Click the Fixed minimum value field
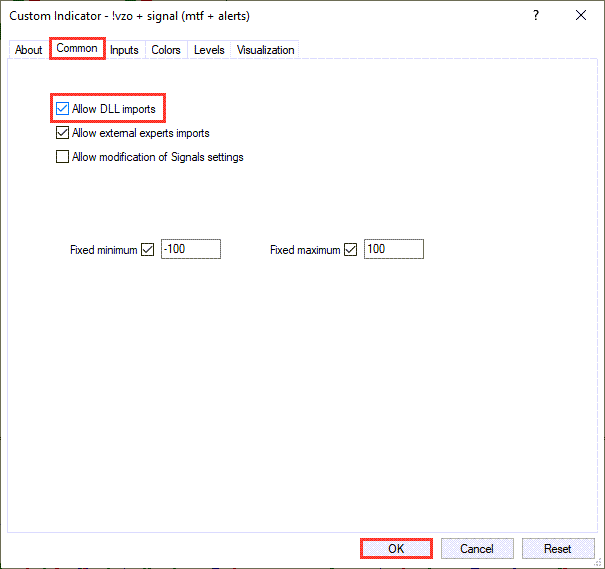 [x=191, y=249]
